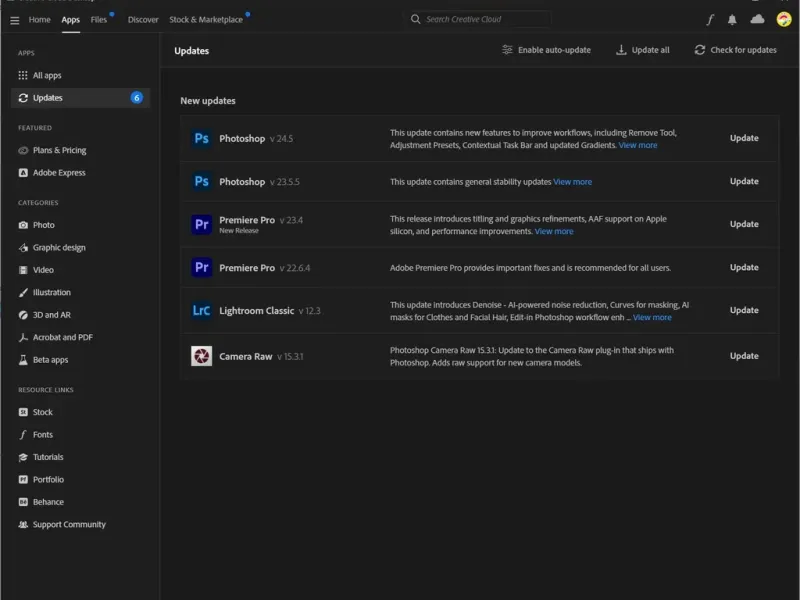This screenshot has height=600, width=800.
Task: Click the Premiere Pro v23.4 icon
Action: [x=201, y=224]
